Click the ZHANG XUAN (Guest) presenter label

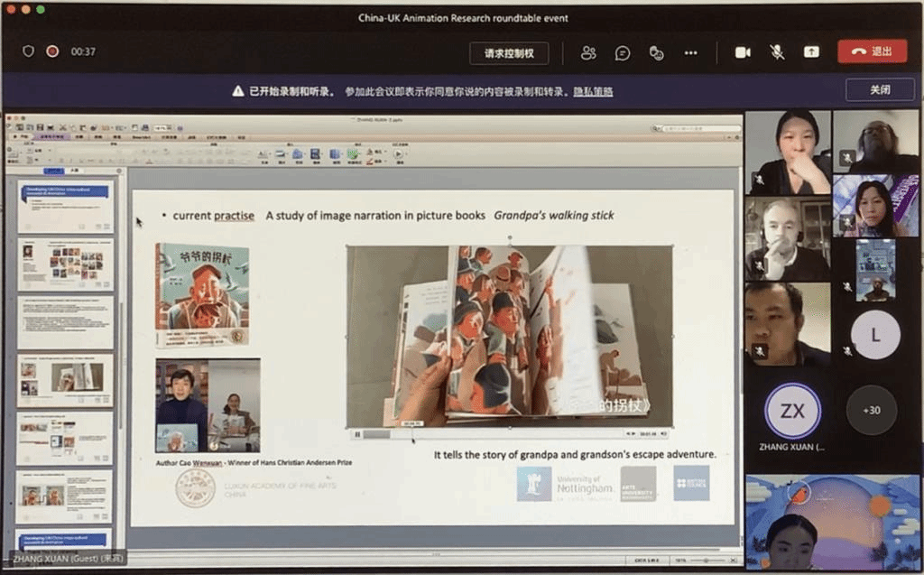(x=69, y=559)
